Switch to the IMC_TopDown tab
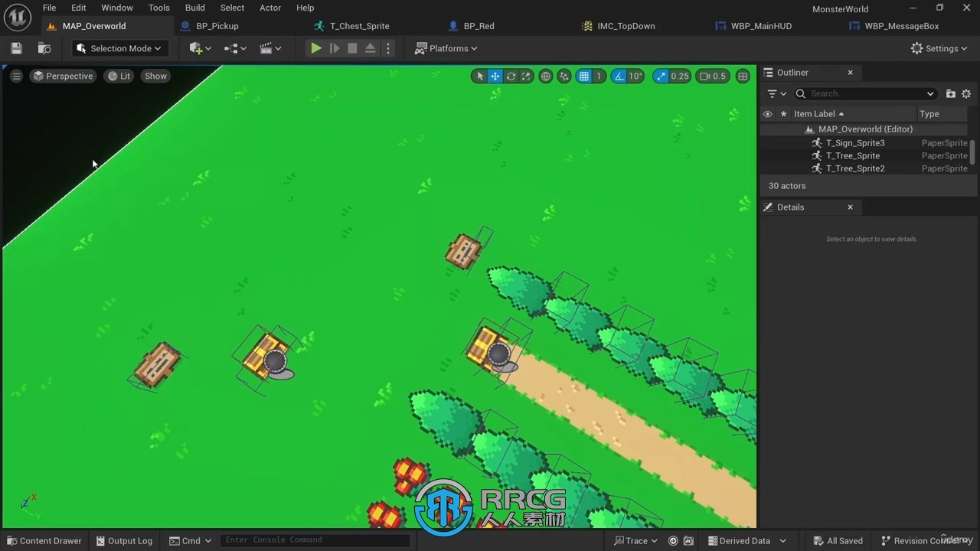The height and width of the screenshot is (551, 980). pyautogui.click(x=626, y=26)
